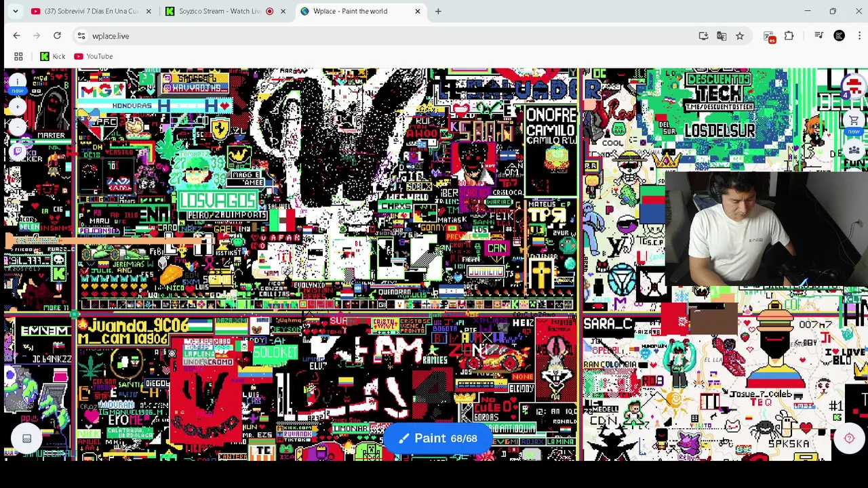
Task: Close the Wplace tab
Action: [417, 12]
